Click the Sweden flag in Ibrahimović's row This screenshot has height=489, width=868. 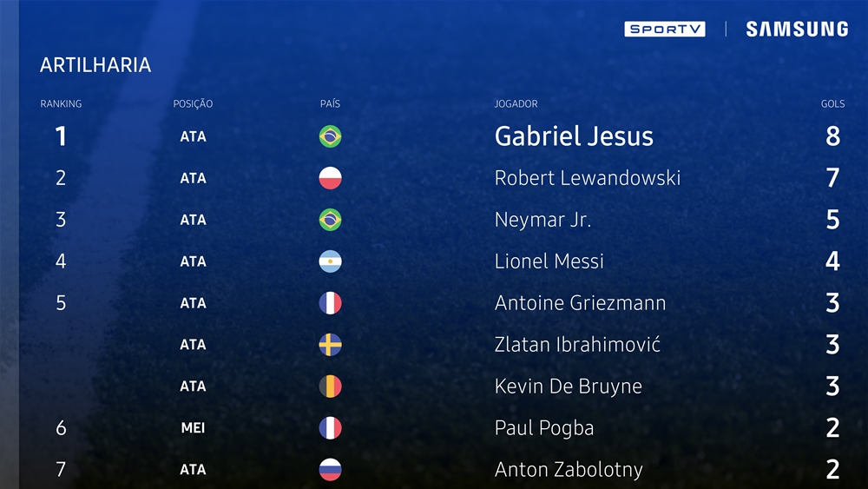click(x=330, y=345)
